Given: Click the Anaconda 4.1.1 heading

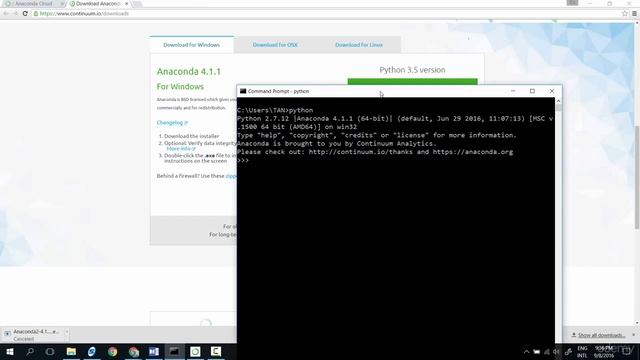Looking at the screenshot, I should (x=189, y=71).
